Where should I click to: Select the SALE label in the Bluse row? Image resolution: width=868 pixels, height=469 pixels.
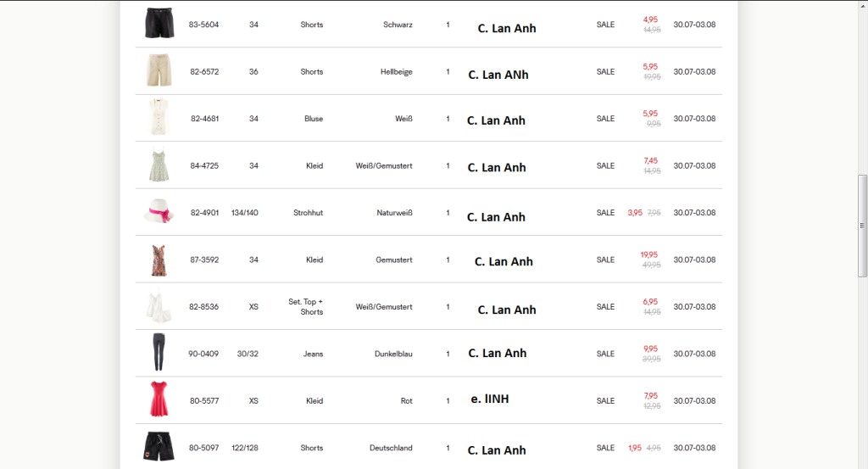click(x=605, y=119)
